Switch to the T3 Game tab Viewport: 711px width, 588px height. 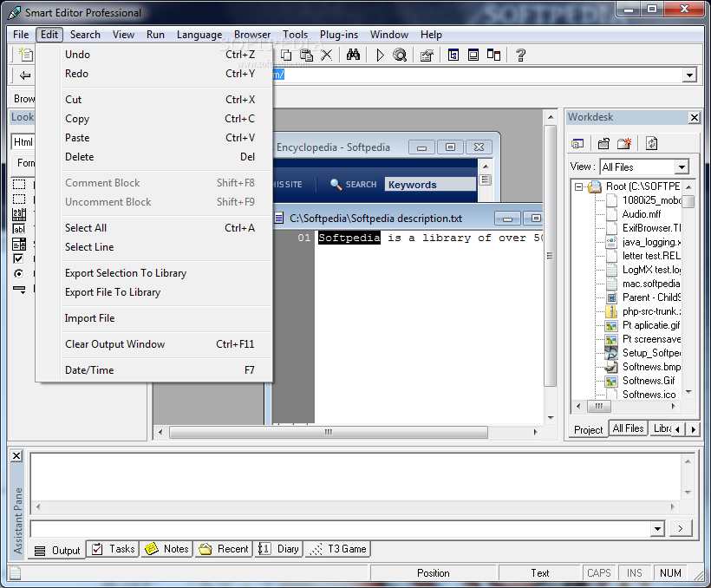[x=337, y=549]
